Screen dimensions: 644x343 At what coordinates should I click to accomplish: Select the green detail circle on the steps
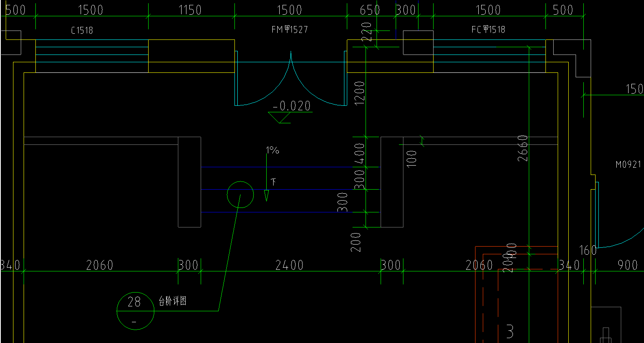point(240,194)
